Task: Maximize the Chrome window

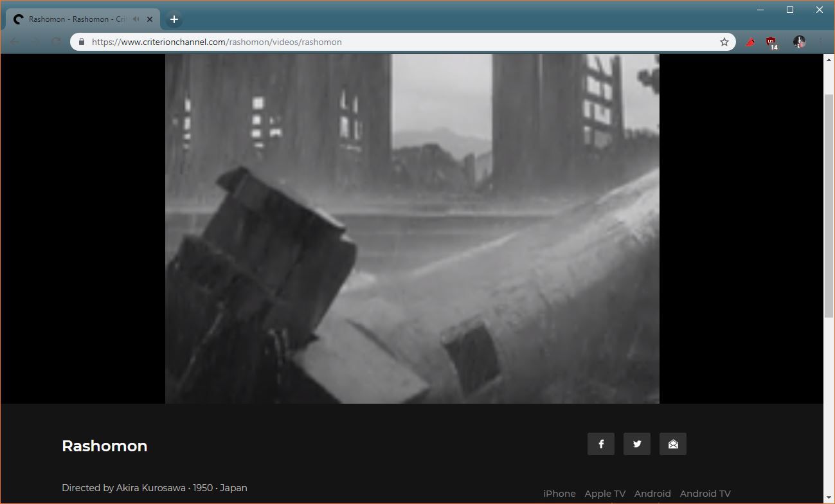Action: [x=790, y=10]
